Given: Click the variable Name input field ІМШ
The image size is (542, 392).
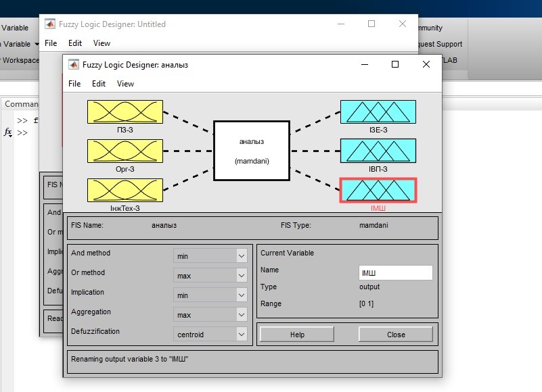Looking at the screenshot, I should (396, 272).
